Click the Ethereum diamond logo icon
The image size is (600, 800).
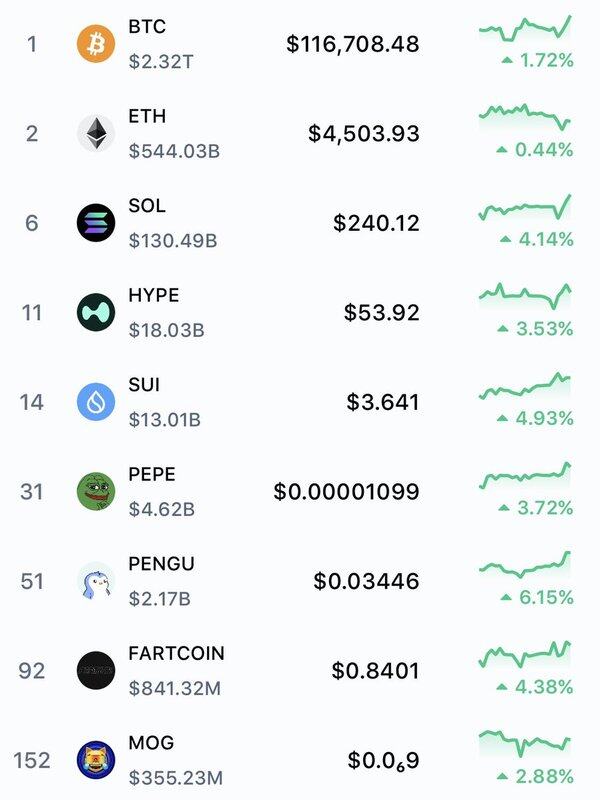(x=96, y=133)
